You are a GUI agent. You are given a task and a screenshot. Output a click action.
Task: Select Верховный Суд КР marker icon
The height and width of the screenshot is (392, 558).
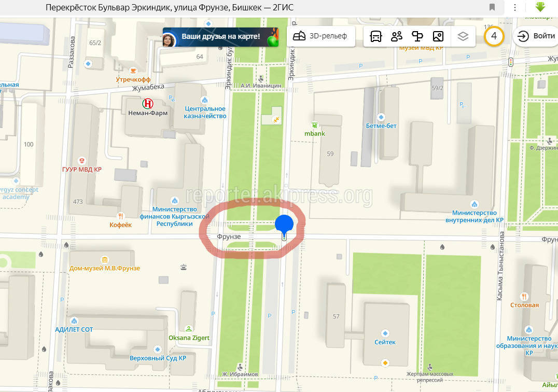[x=158, y=349]
